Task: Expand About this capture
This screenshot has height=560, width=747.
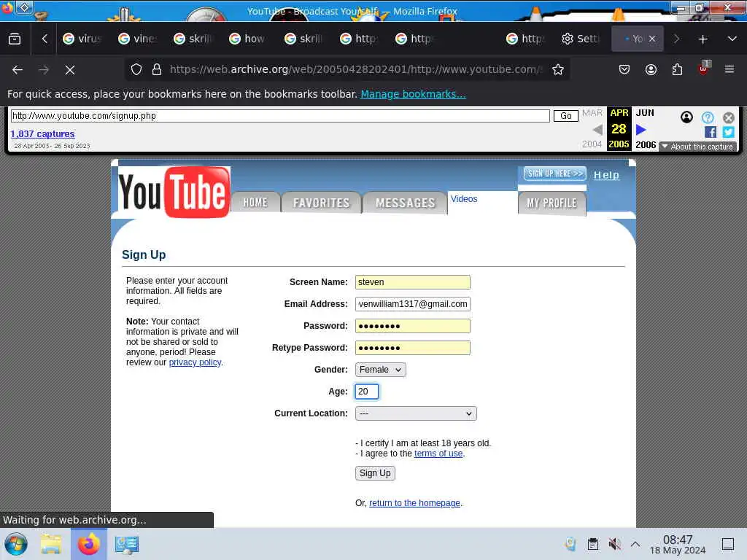Action: (x=698, y=147)
